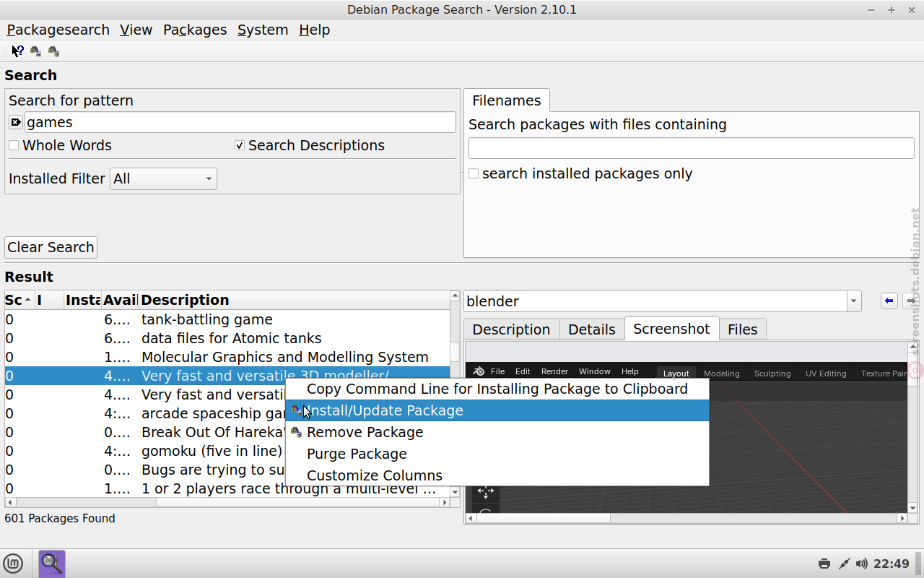Click the '601 Packages Found' status text
Viewport: 924px width, 578px height.
pos(60,518)
